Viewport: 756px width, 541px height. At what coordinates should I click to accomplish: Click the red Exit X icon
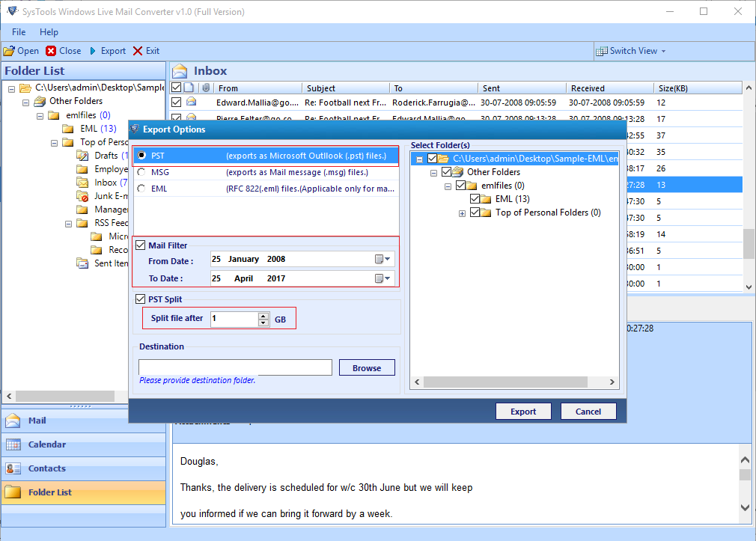138,51
